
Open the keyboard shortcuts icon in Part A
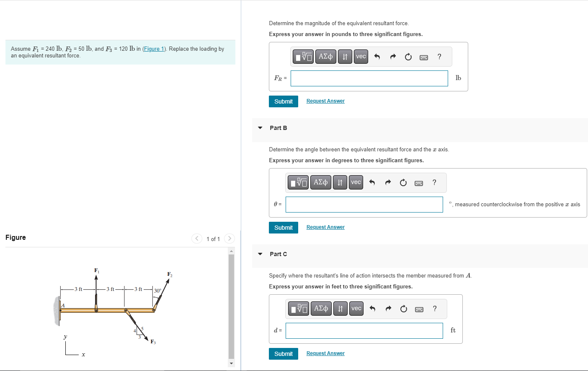click(x=423, y=57)
